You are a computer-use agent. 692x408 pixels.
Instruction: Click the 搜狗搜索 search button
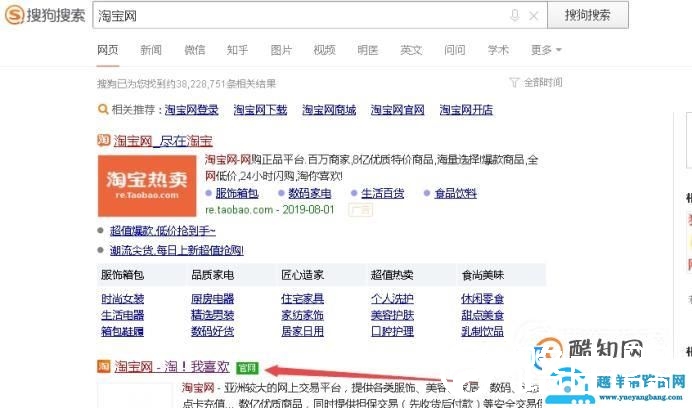point(588,15)
